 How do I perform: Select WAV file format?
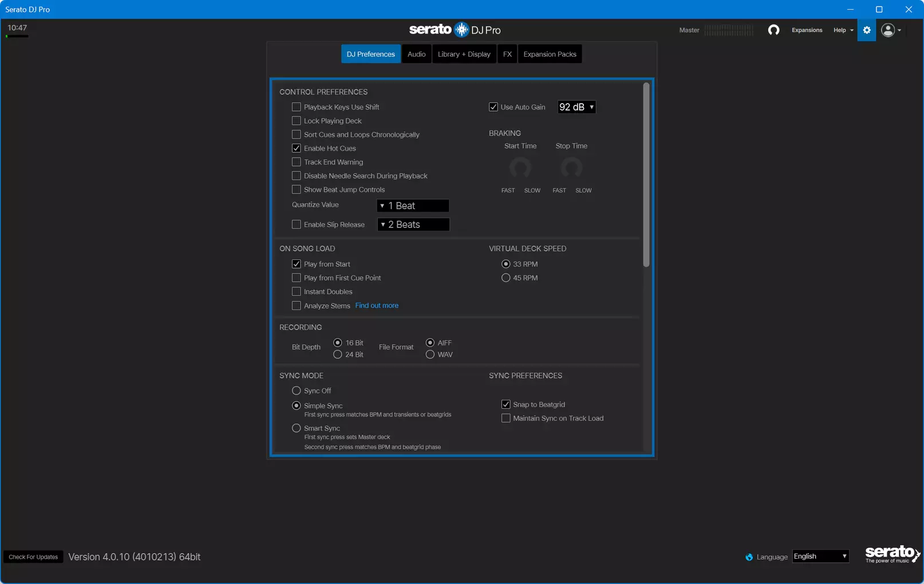click(430, 354)
